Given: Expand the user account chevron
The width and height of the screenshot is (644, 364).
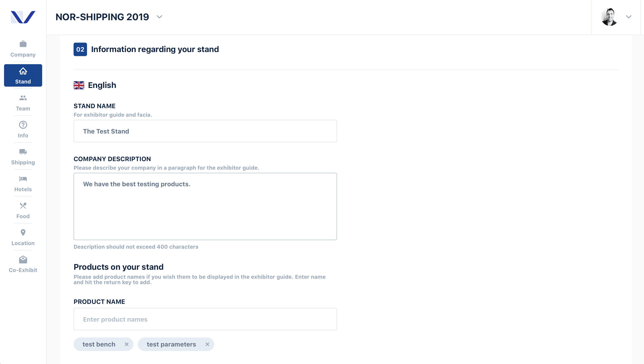Looking at the screenshot, I should click(x=629, y=17).
